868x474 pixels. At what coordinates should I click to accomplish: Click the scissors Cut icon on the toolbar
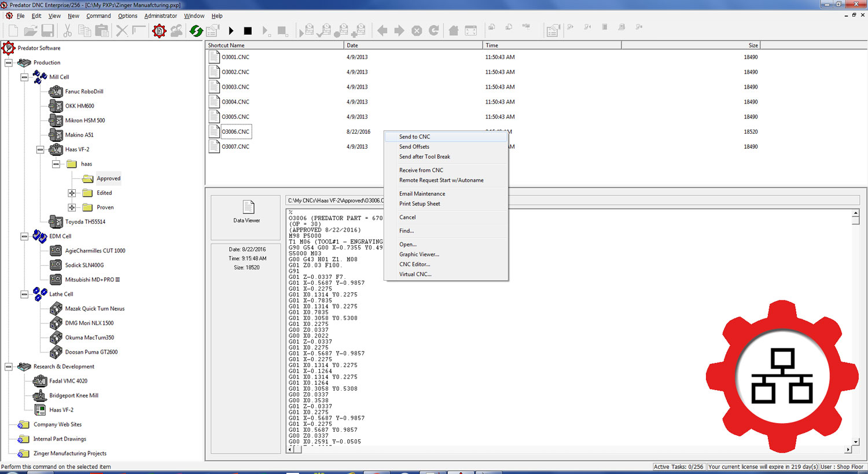tap(67, 31)
